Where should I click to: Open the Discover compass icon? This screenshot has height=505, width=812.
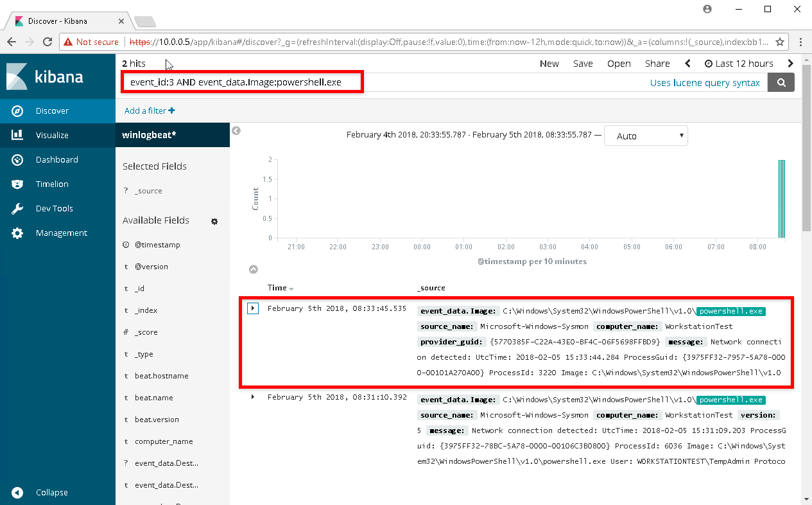tap(18, 111)
